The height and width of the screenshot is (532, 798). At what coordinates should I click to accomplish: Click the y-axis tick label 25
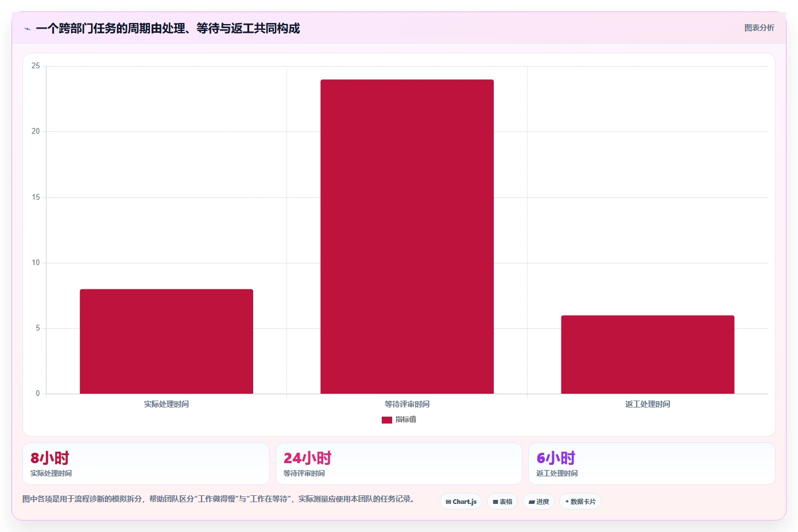click(36, 66)
